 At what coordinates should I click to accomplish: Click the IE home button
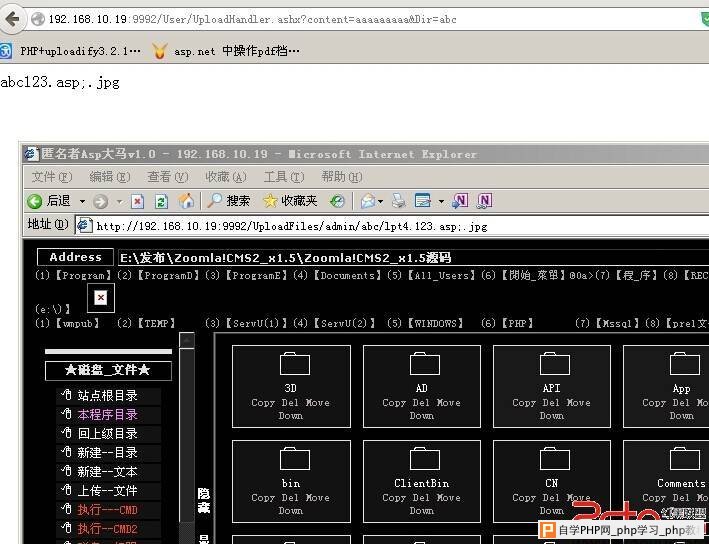186,201
